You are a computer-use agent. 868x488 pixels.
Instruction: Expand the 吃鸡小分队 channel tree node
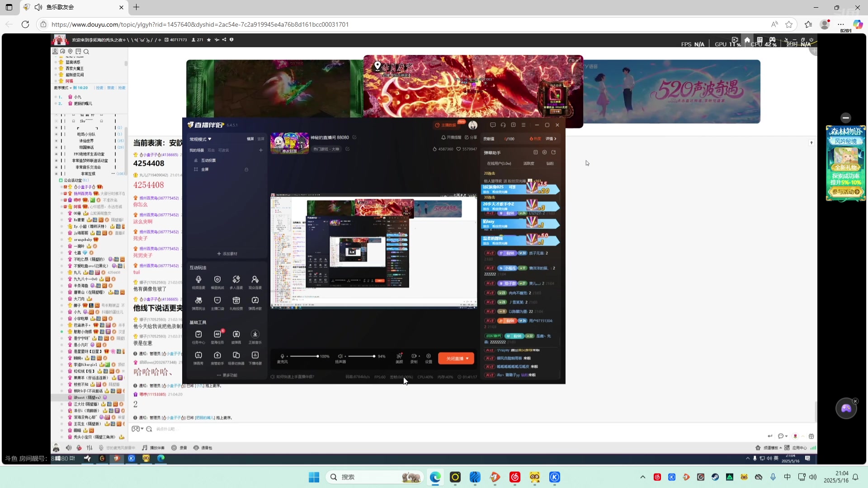57,134
